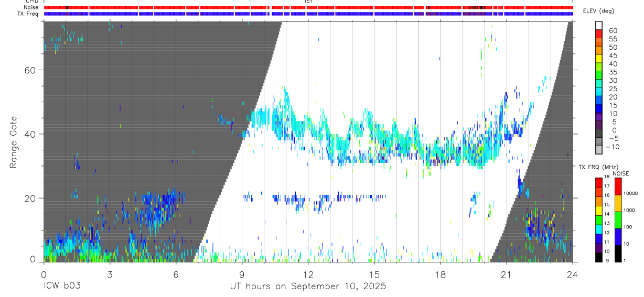Click the red segment of the ELEV colorbar
Viewport: 644px width, 297px height.
point(598,34)
